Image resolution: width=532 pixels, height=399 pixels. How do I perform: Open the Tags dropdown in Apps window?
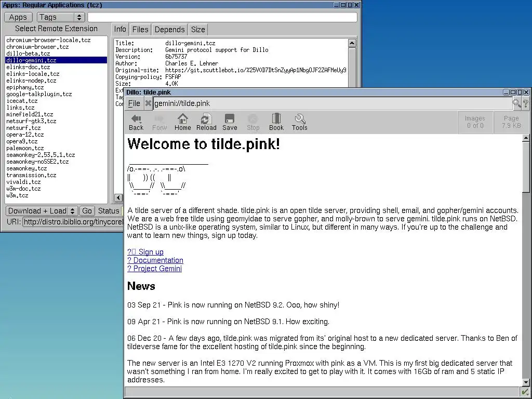[x=60, y=17]
